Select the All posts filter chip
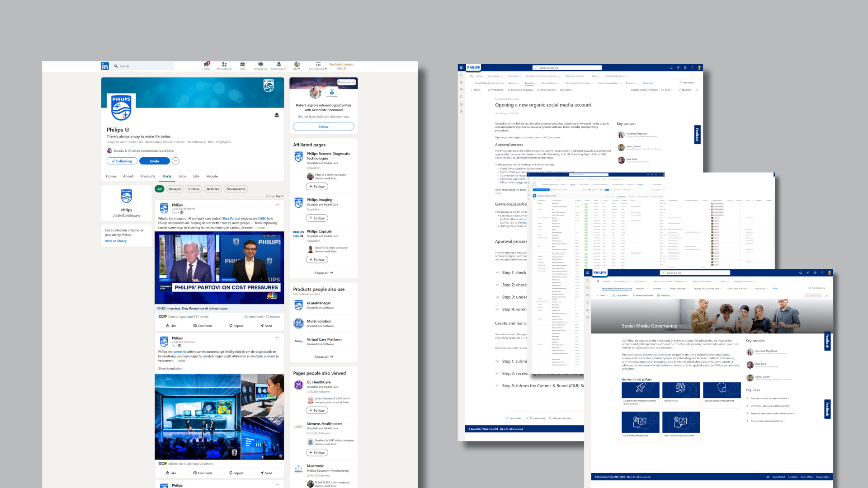This screenshot has height=488, width=868. 159,189
